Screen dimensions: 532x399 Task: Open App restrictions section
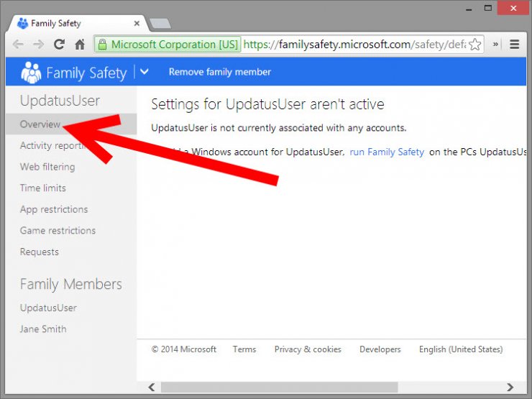click(x=54, y=210)
